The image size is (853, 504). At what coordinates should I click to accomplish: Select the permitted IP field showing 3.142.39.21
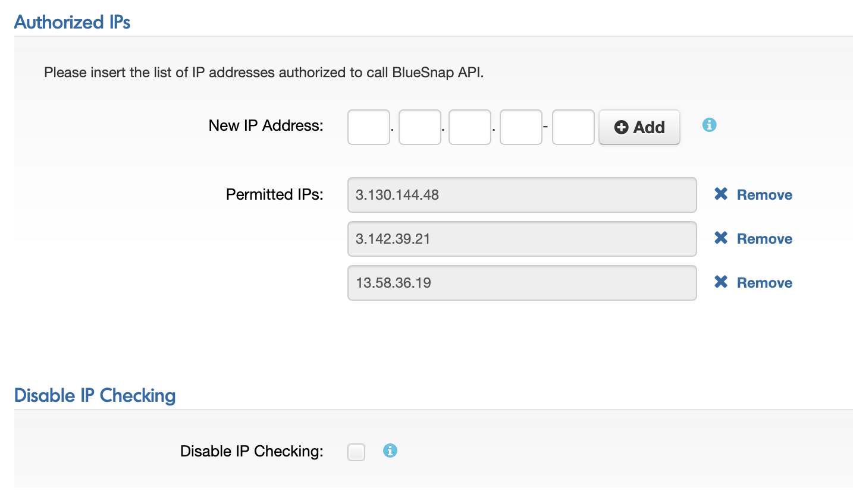click(x=522, y=239)
